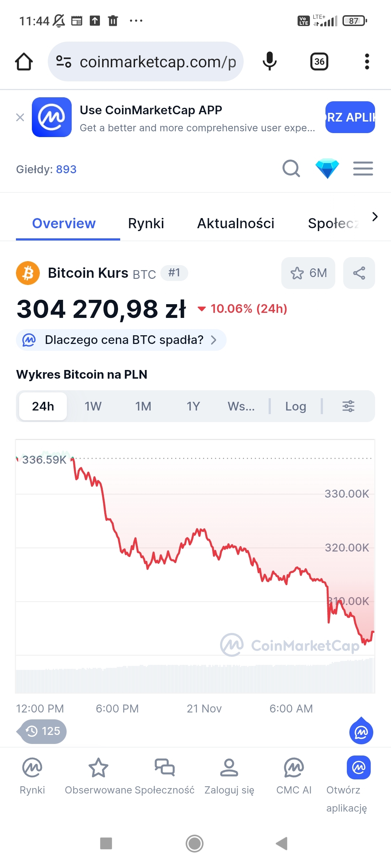
Task: Tap the browser home icon
Action: (x=24, y=61)
